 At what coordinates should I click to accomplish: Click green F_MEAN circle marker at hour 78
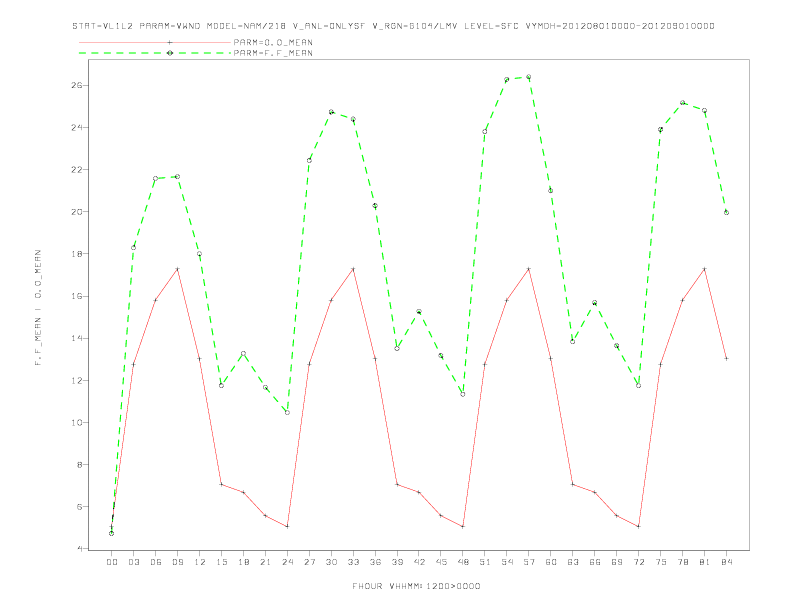(682, 103)
